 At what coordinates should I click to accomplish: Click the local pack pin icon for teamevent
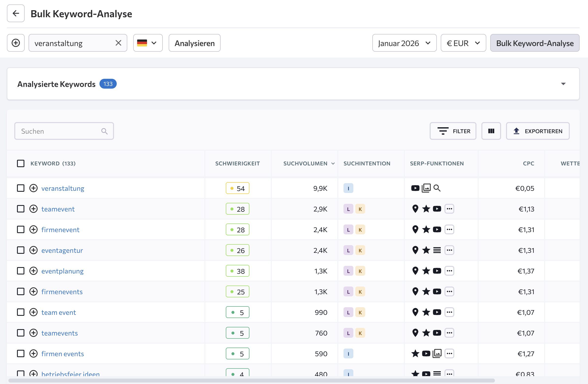tap(415, 209)
